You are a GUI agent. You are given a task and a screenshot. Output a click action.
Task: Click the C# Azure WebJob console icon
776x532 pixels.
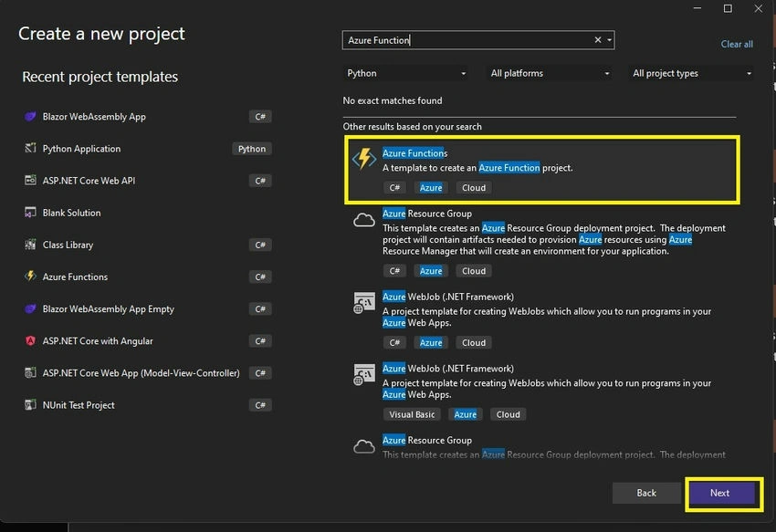[x=364, y=302]
